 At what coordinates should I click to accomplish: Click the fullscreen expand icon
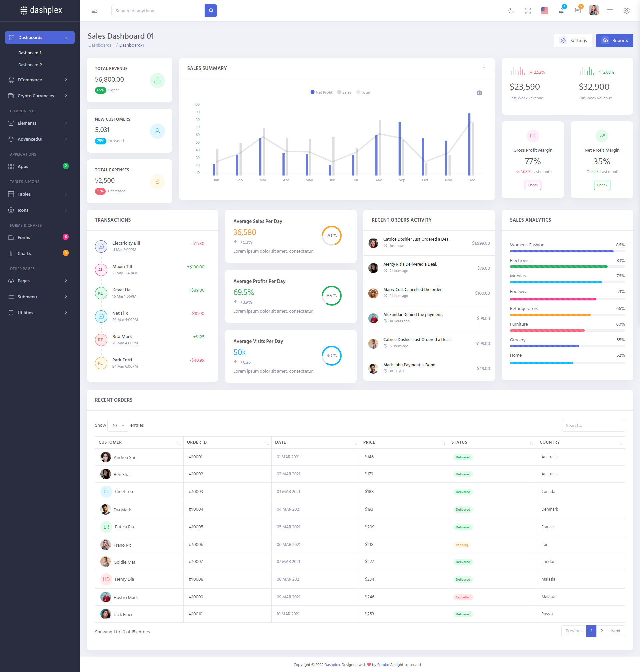pyautogui.click(x=528, y=11)
